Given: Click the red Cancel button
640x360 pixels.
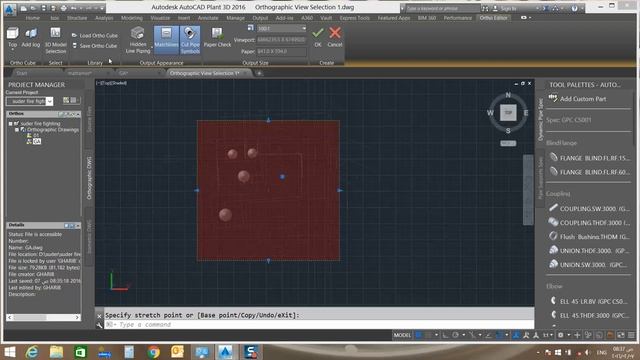Looking at the screenshot, I should click(335, 37).
